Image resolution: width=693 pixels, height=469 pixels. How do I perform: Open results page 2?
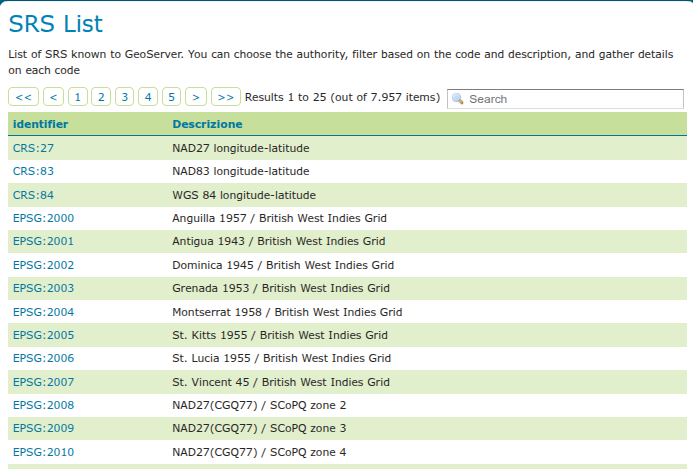point(100,97)
